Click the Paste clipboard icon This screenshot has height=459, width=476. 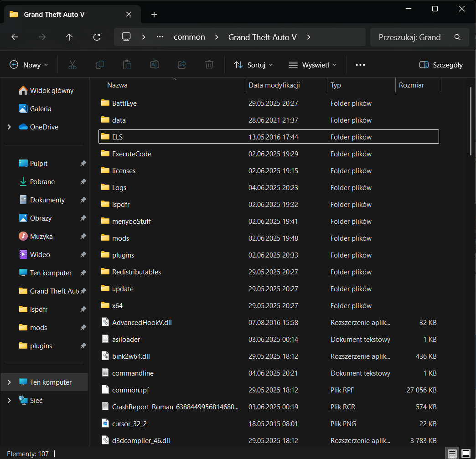point(127,65)
